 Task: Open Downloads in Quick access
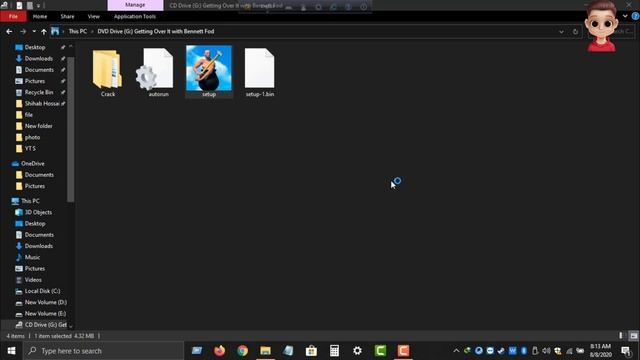coord(38,58)
